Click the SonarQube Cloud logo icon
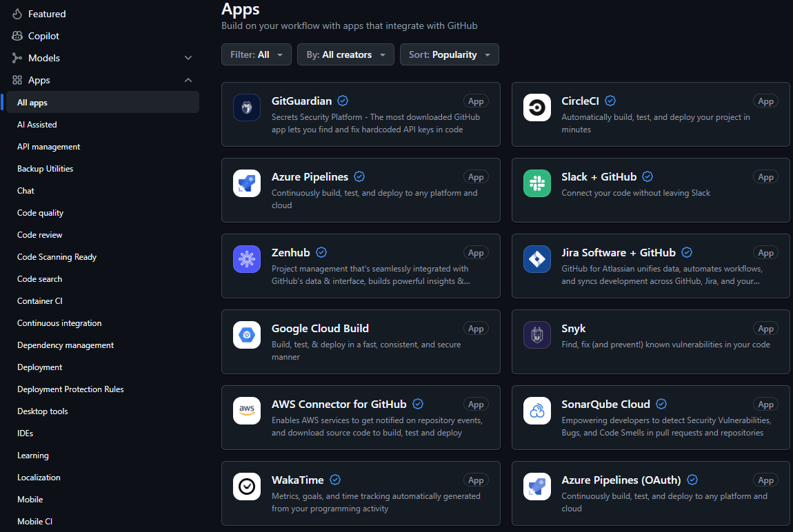Image resolution: width=793 pixels, height=532 pixels. click(536, 411)
